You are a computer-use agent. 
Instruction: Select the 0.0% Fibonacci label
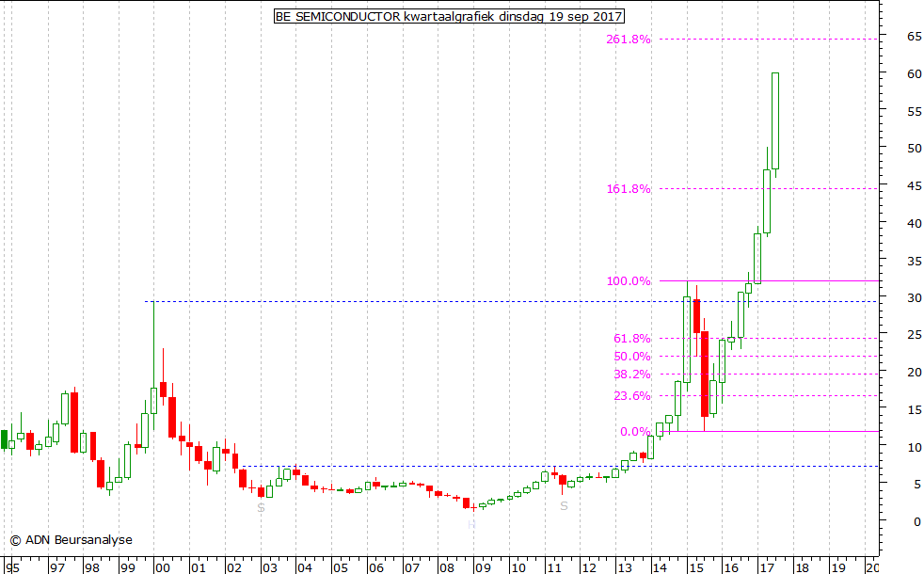point(635,432)
